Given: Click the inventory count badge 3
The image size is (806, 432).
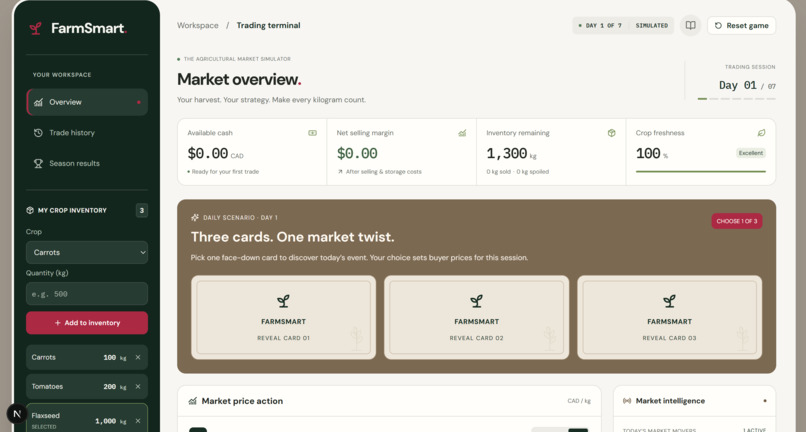Looking at the screenshot, I should click(142, 210).
